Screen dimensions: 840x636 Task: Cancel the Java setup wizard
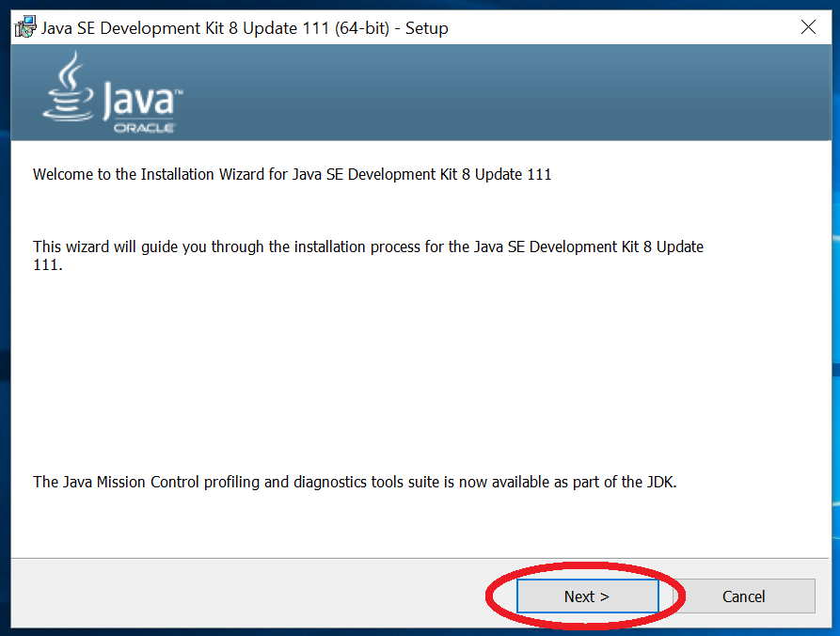[x=743, y=596]
